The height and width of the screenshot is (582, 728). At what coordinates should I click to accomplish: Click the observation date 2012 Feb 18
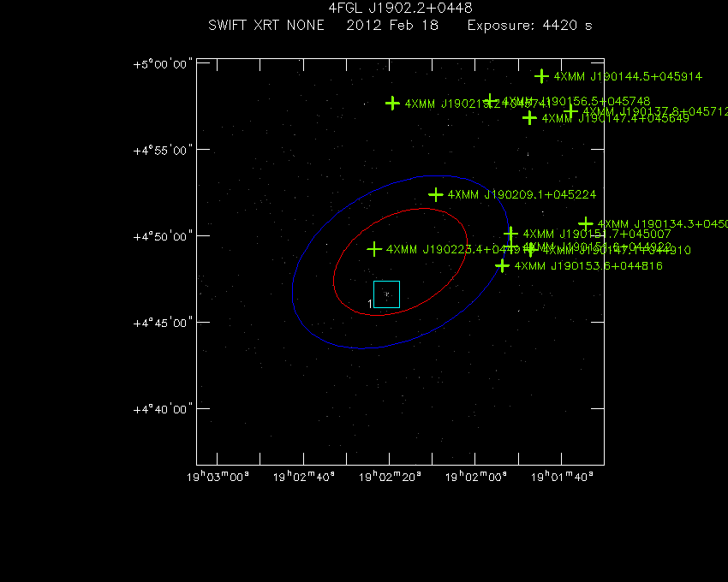(392, 25)
